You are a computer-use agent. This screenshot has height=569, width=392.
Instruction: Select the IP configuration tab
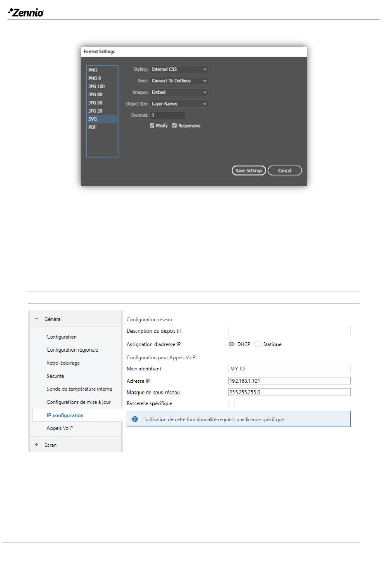77,415
